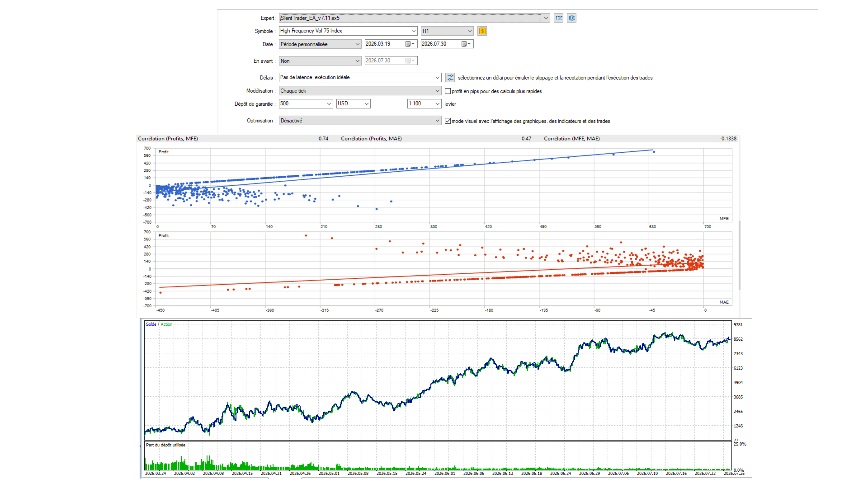Enable profit en pips checkbox
Viewport: 868px width, 488px height.
[x=448, y=91]
